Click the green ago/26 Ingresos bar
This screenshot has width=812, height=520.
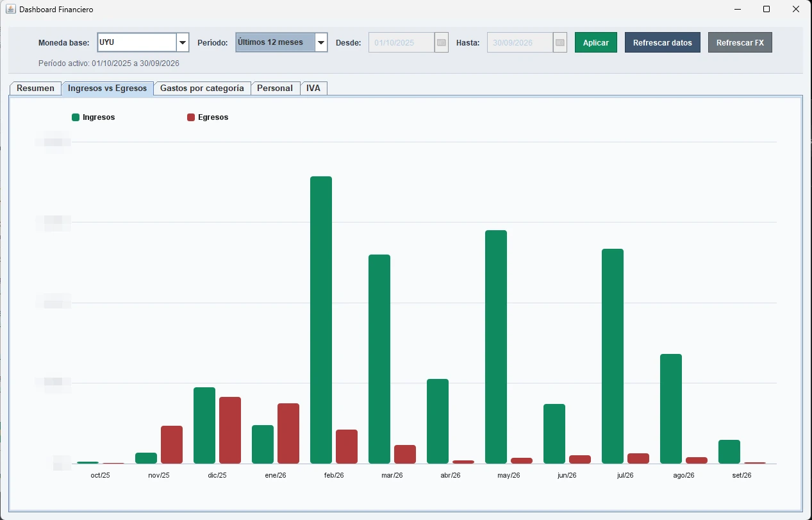click(x=671, y=408)
